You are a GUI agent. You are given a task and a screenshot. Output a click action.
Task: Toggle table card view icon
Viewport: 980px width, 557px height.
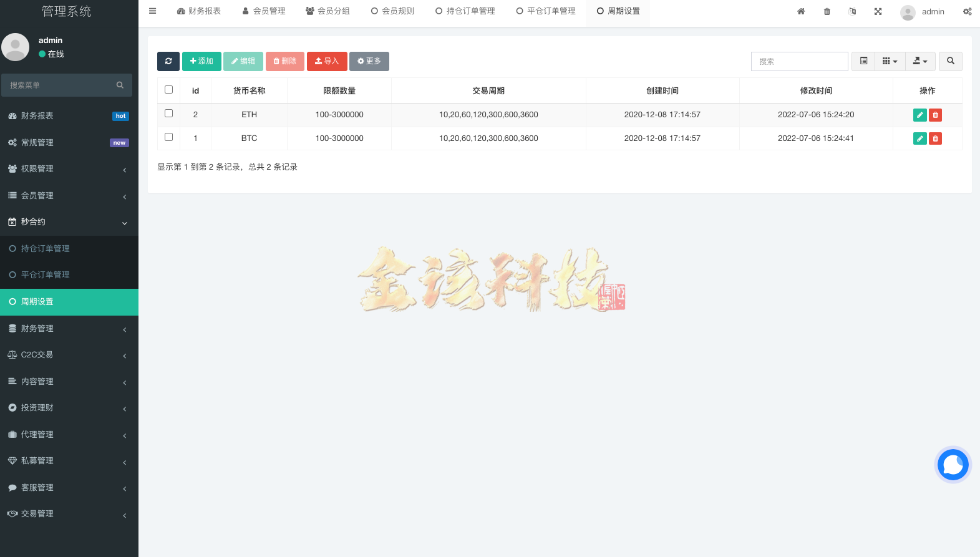pos(863,61)
